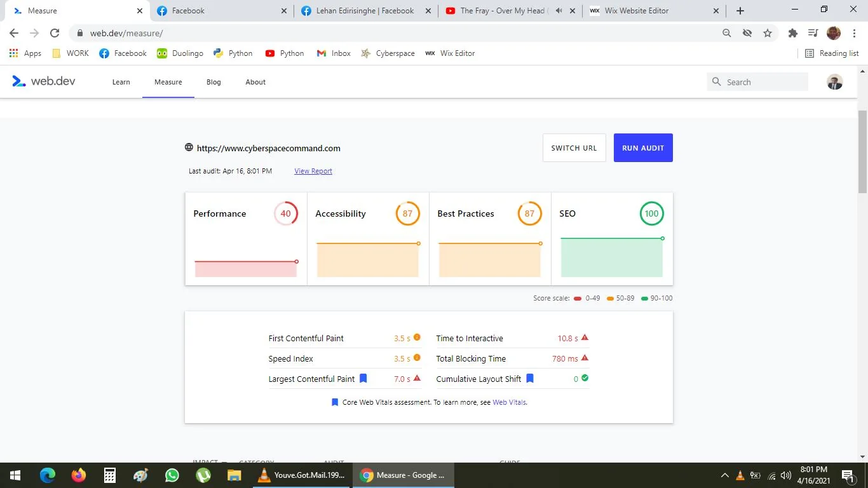Open File Explorer from taskbar
The width and height of the screenshot is (868, 488).
point(234,475)
